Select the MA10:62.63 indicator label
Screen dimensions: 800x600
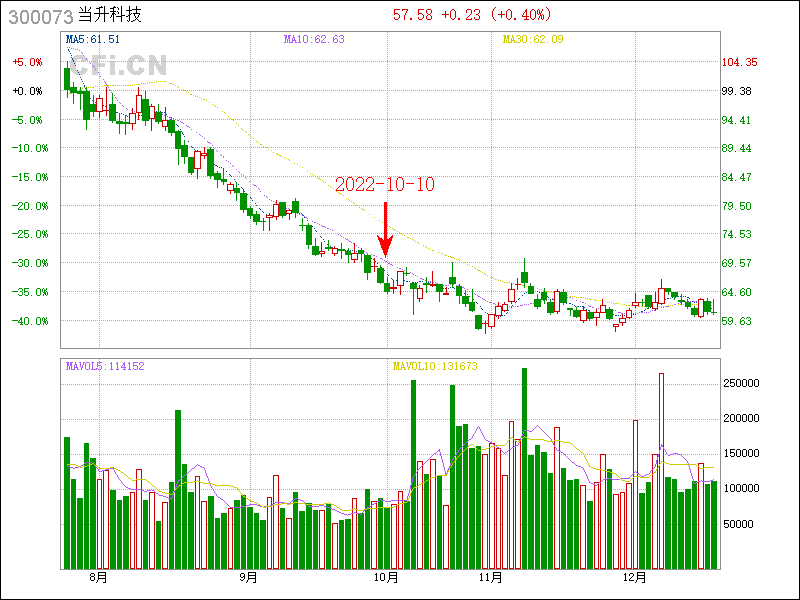tap(314, 39)
